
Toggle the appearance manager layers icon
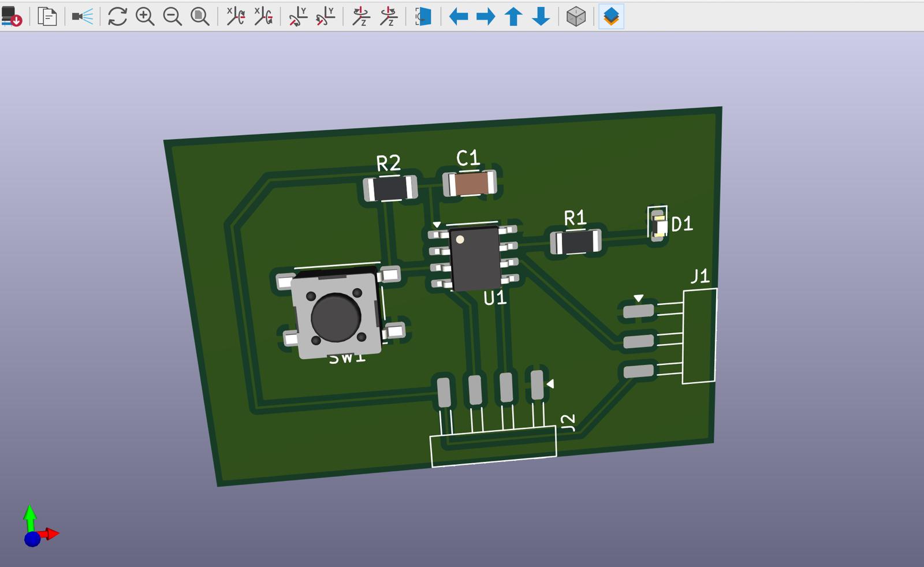tap(611, 16)
